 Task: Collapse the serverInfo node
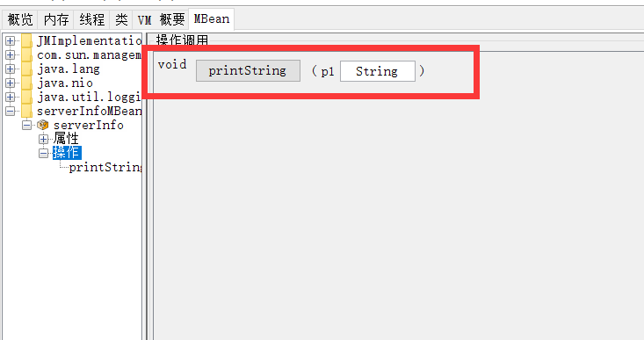[x=26, y=125]
